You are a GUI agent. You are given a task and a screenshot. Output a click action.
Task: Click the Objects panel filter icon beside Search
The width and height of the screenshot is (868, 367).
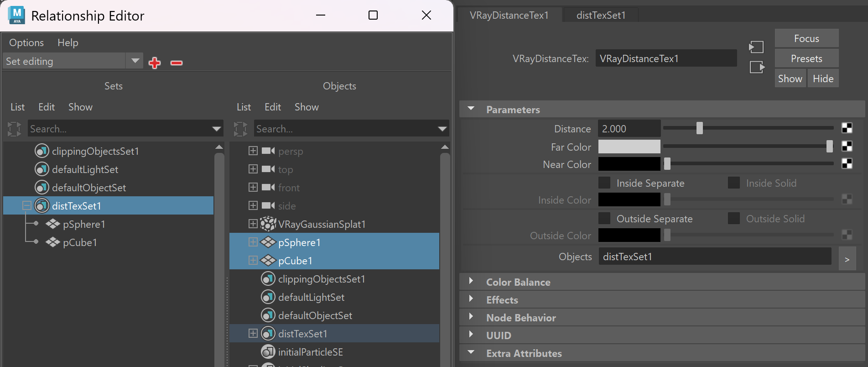click(240, 129)
